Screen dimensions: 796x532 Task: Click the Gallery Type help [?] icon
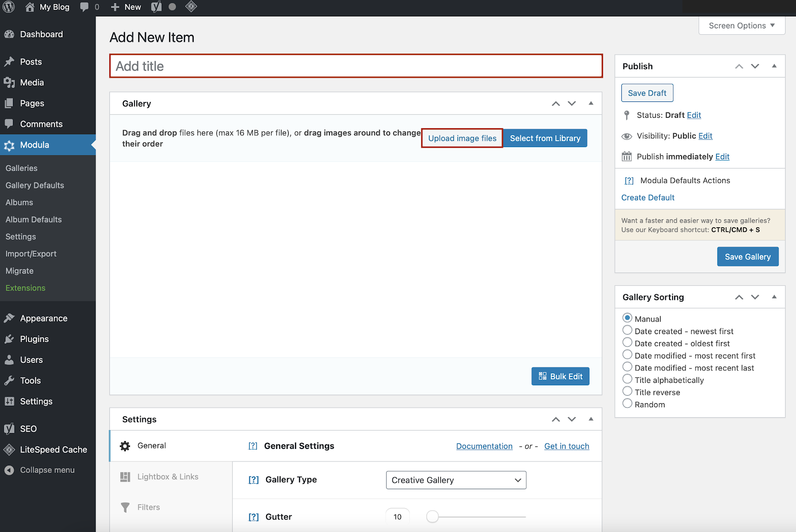(254, 480)
